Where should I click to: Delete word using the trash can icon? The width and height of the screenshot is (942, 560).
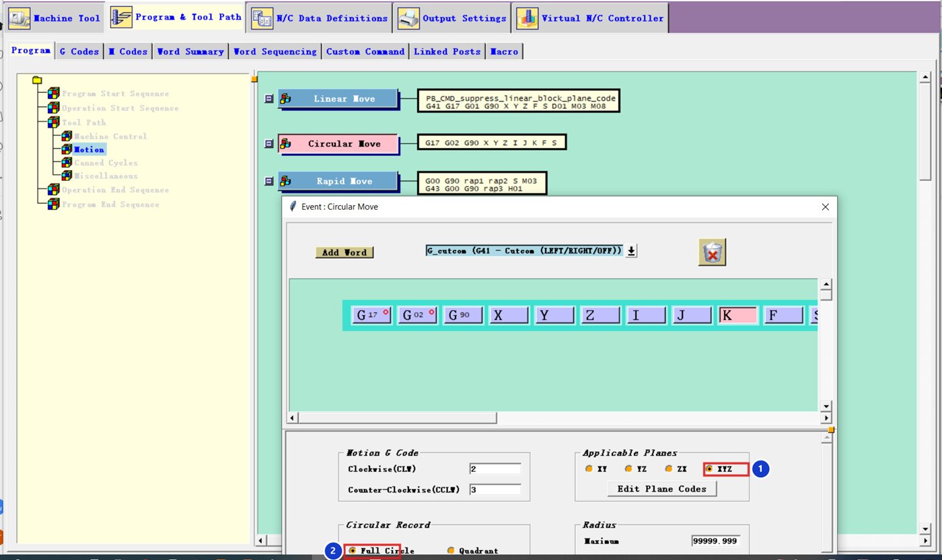[x=712, y=252]
